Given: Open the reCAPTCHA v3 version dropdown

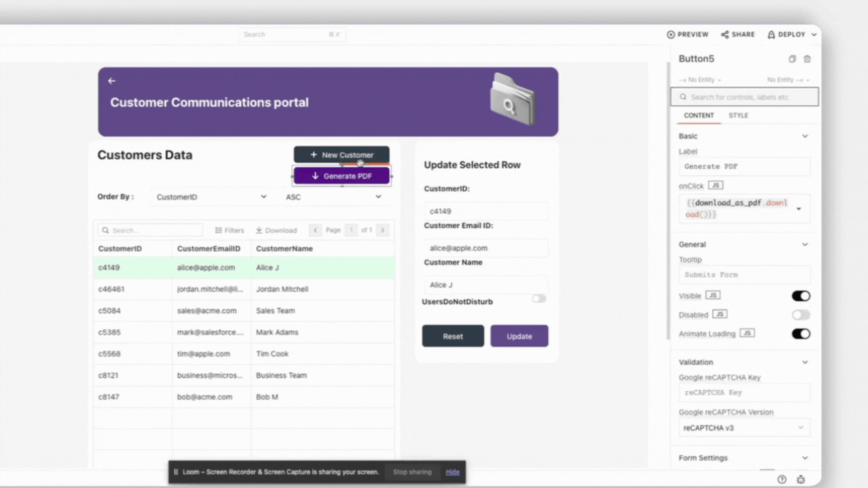Looking at the screenshot, I should pos(744,428).
